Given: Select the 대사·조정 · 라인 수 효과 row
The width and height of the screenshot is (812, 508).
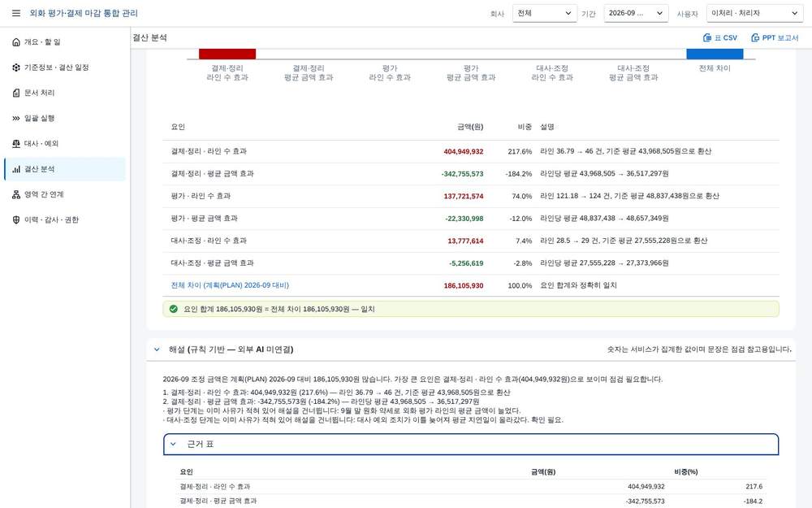Looking at the screenshot, I should [471, 241].
